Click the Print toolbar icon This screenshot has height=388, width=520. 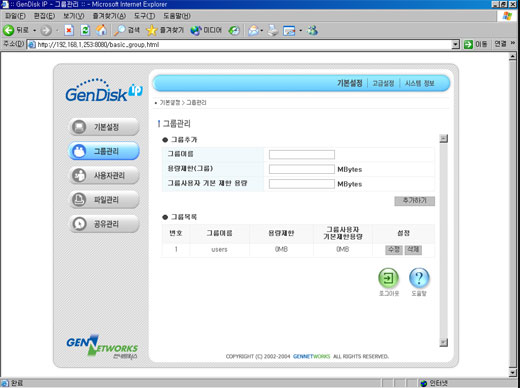pos(273,30)
